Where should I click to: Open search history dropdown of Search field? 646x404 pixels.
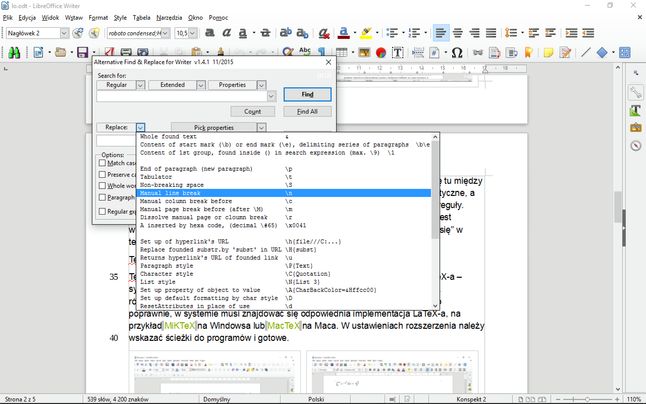tap(271, 96)
